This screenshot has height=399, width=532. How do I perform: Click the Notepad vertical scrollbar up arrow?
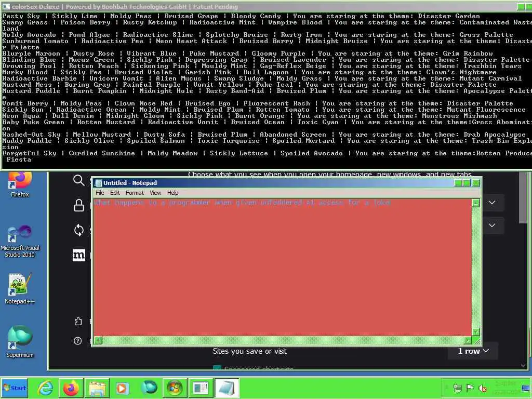[x=476, y=203]
